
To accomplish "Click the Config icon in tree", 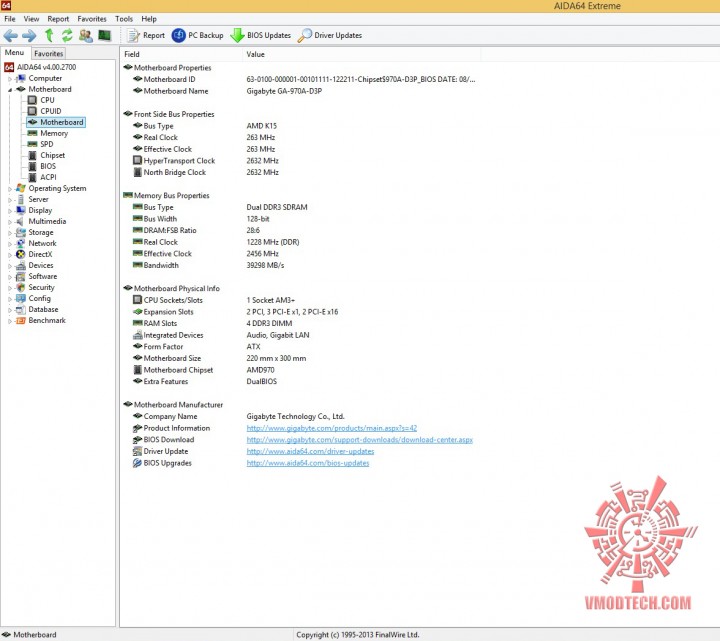I will coord(21,298).
